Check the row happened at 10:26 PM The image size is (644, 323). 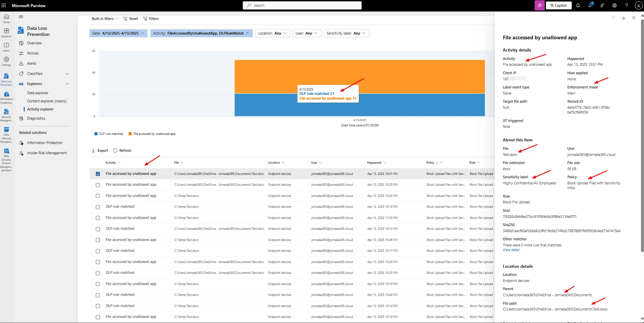point(98,262)
